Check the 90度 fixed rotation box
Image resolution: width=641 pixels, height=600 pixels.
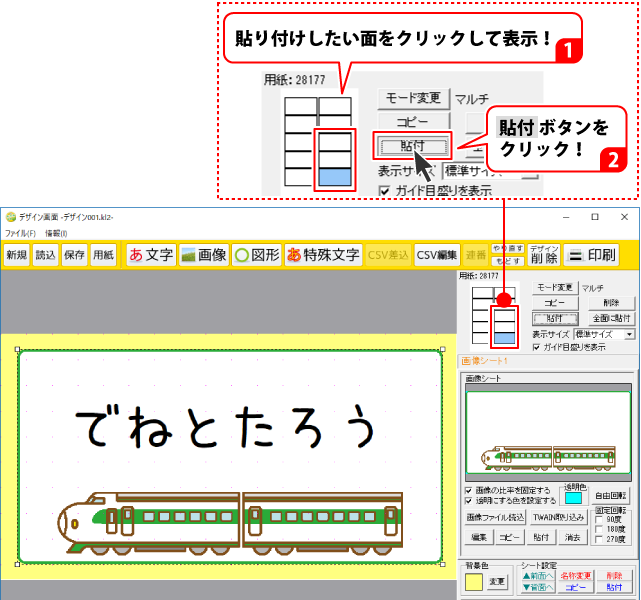(x=599, y=519)
